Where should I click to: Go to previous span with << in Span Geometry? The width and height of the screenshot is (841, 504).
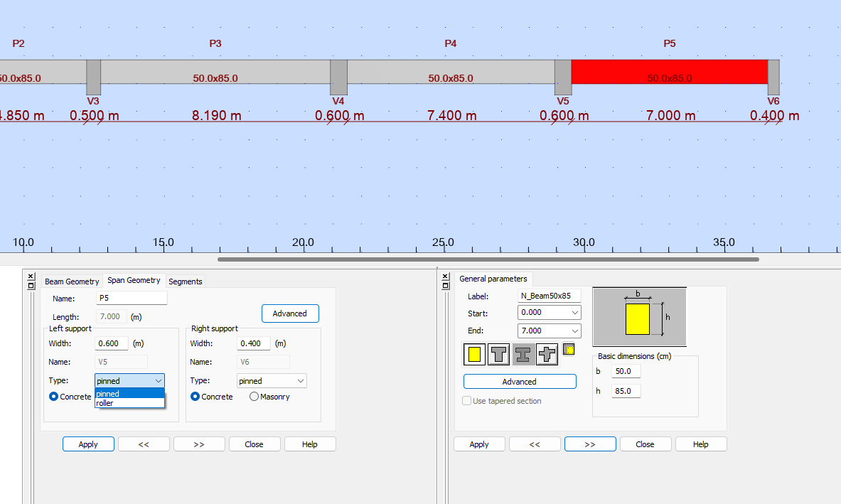pos(144,444)
